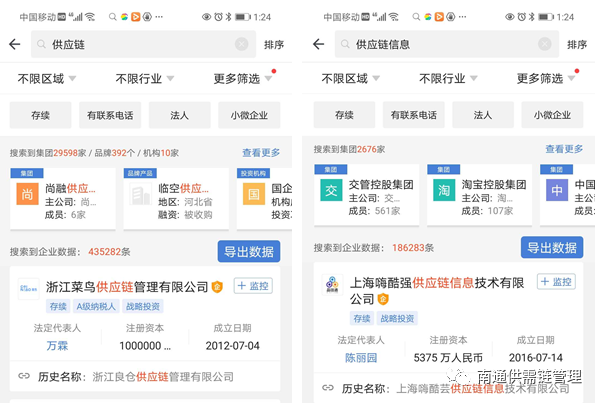The image size is (601, 403).
Task: Tap 存续 tag under 上海嗨酷强
Action: click(362, 318)
